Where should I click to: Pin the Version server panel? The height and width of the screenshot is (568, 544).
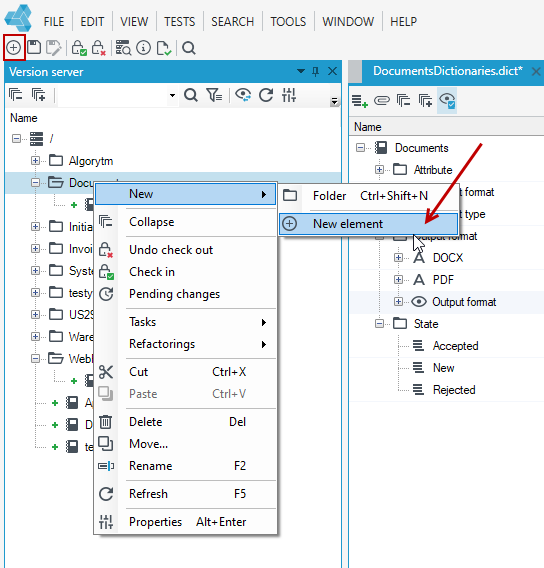315,71
